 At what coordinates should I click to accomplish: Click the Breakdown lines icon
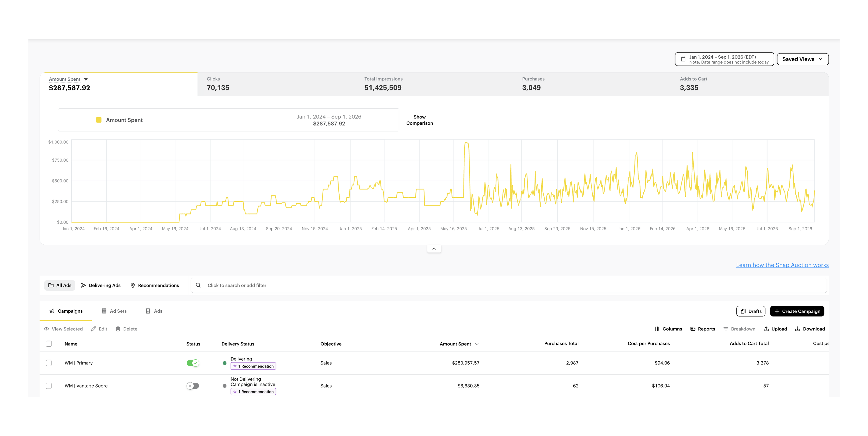click(726, 329)
